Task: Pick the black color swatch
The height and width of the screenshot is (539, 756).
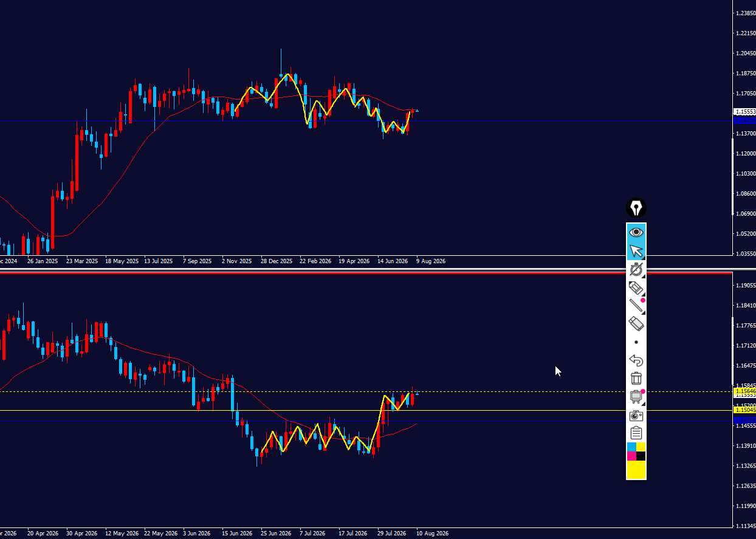Action: coord(641,456)
